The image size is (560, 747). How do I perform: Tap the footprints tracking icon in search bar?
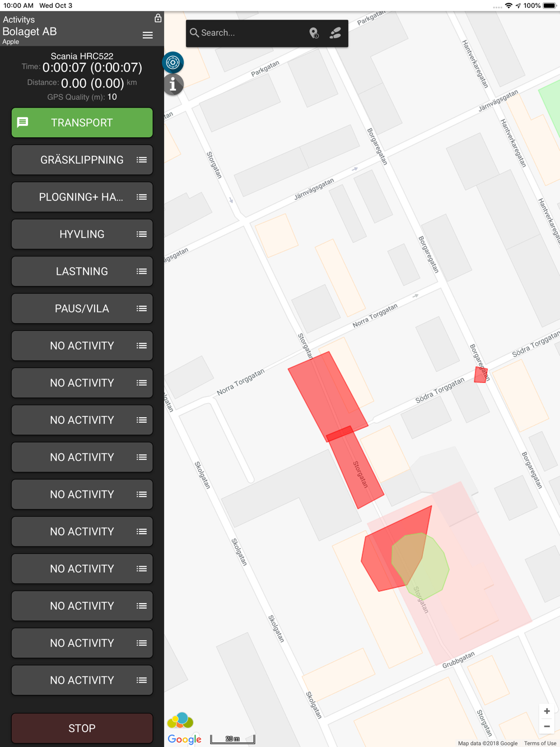[x=335, y=33]
